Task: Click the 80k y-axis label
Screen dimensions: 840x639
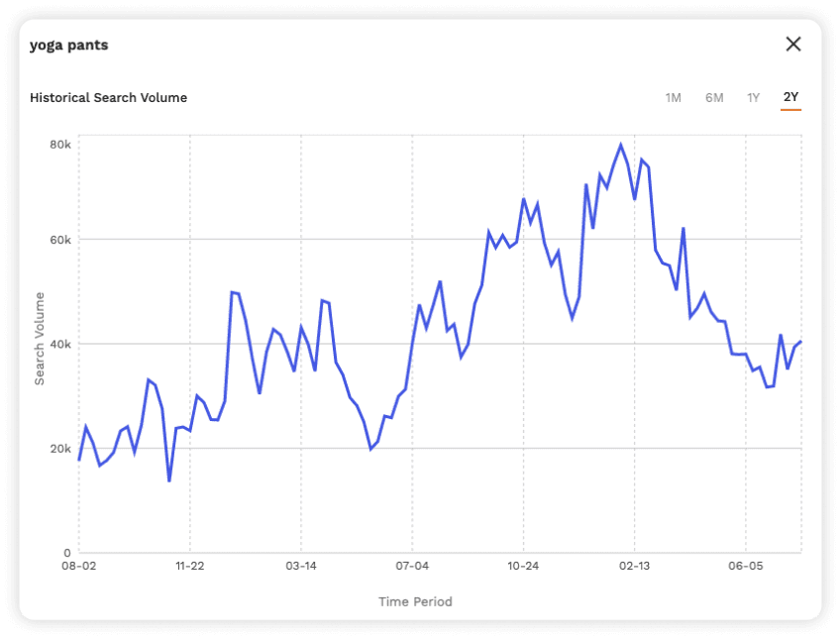Action: click(x=60, y=145)
